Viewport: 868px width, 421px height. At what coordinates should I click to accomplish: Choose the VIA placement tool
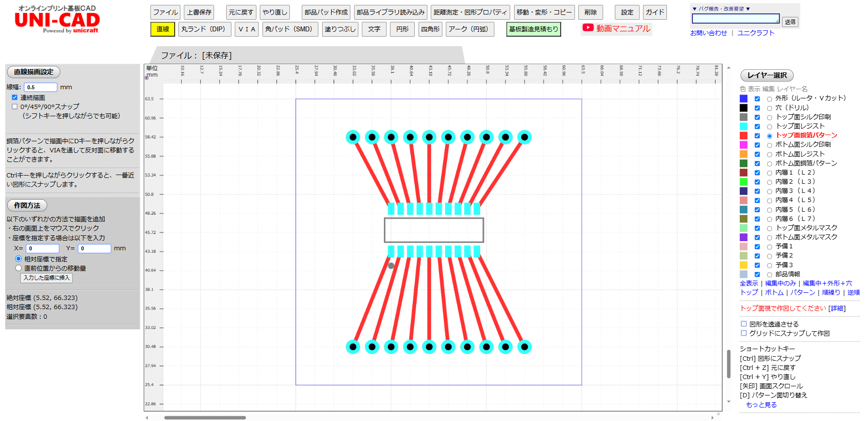pos(247,29)
